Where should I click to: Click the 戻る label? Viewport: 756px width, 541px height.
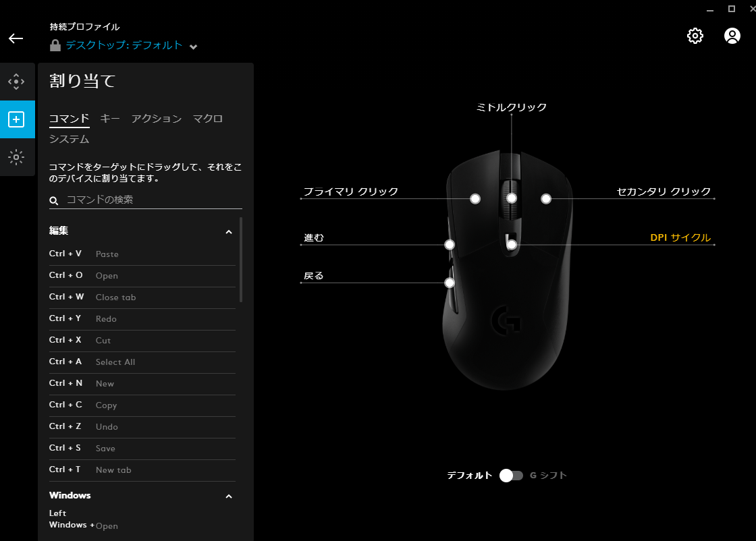pyautogui.click(x=314, y=275)
